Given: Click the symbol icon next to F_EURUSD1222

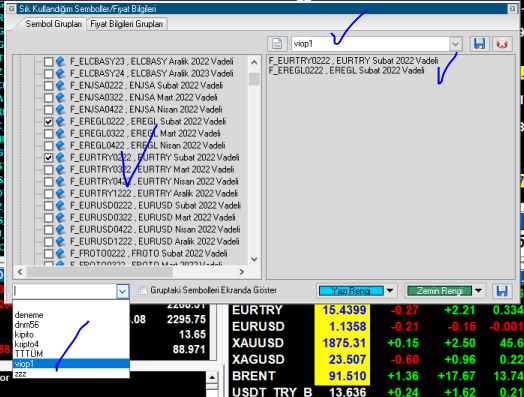Looking at the screenshot, I should pos(60,242).
